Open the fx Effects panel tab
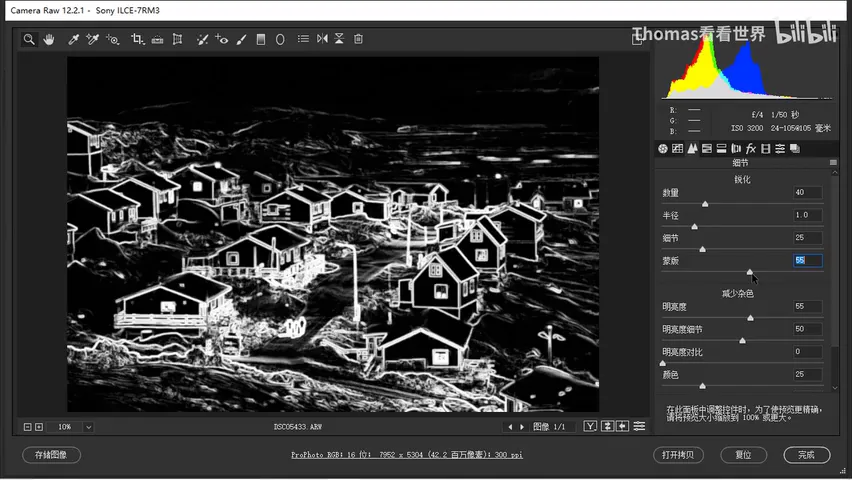The width and height of the screenshot is (852, 480). (x=750, y=148)
